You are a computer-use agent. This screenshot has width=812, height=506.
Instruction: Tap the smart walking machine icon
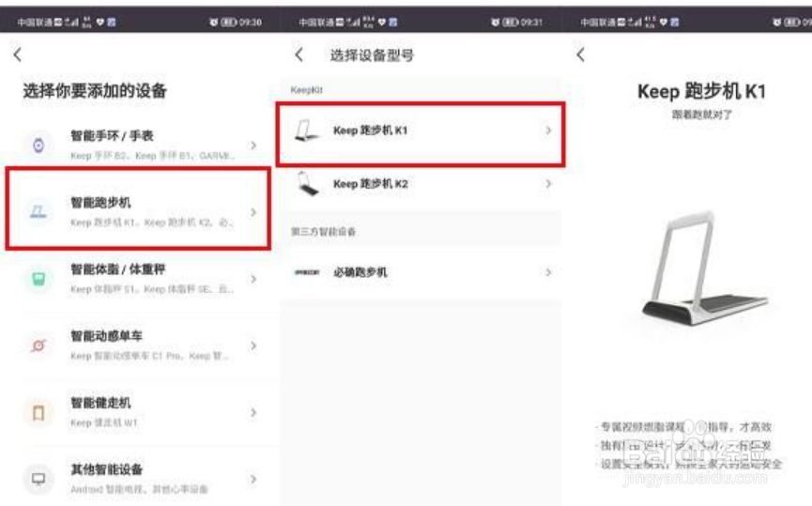click(38, 412)
